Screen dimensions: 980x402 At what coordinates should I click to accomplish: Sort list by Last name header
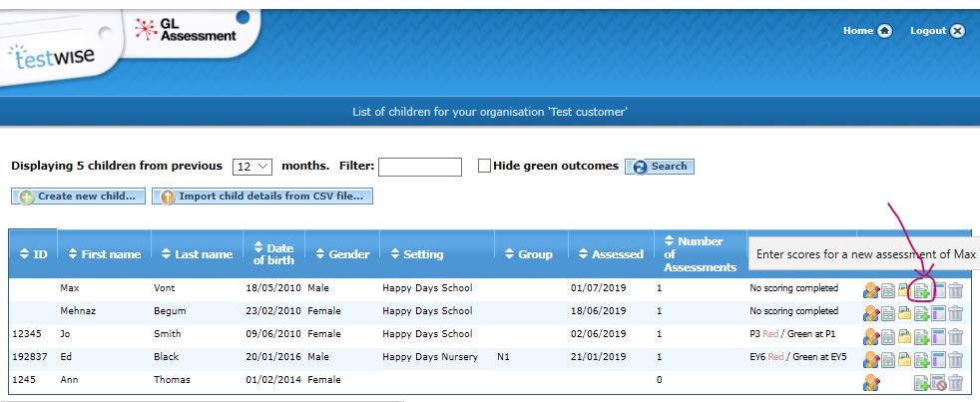pyautogui.click(x=196, y=254)
